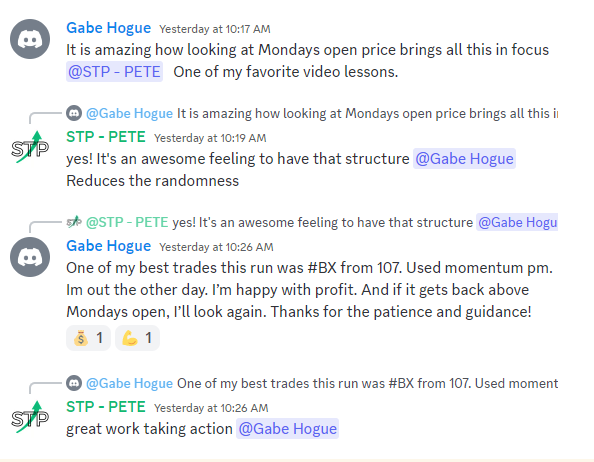The width and height of the screenshot is (594, 462).
Task: Open the Gabe Hogue username at 10:26 AM
Action: 109,246
